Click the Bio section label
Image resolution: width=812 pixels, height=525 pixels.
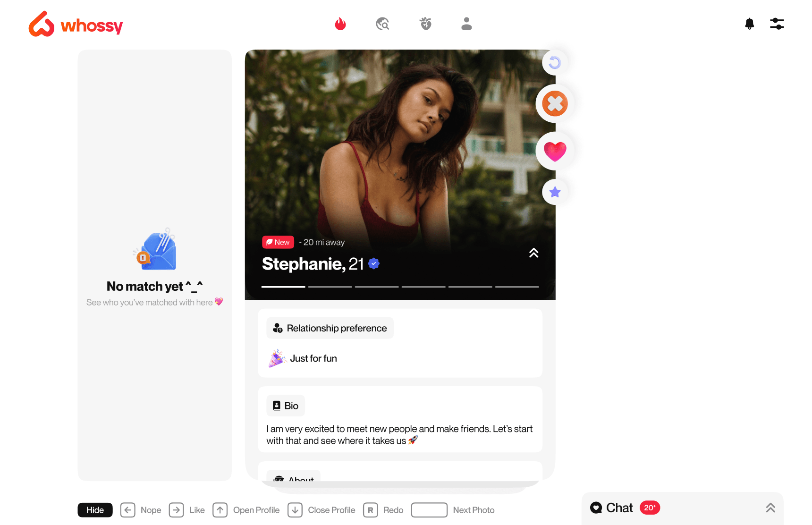click(286, 406)
